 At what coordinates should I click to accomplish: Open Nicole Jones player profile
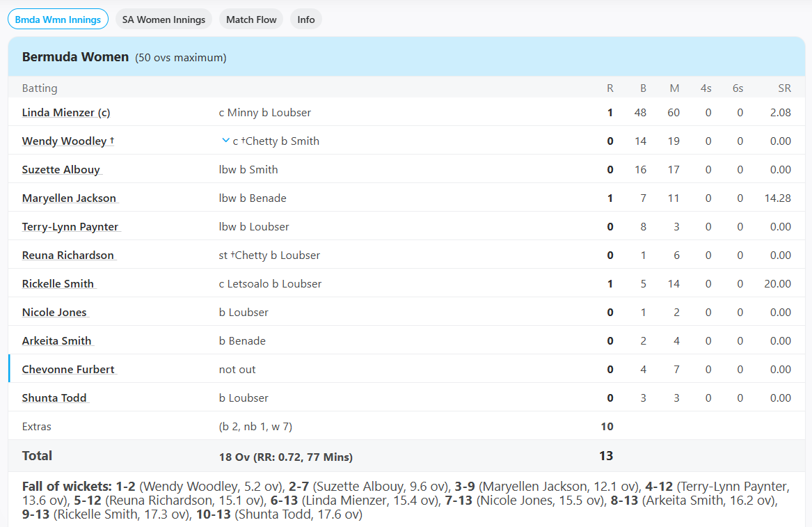pyautogui.click(x=54, y=312)
